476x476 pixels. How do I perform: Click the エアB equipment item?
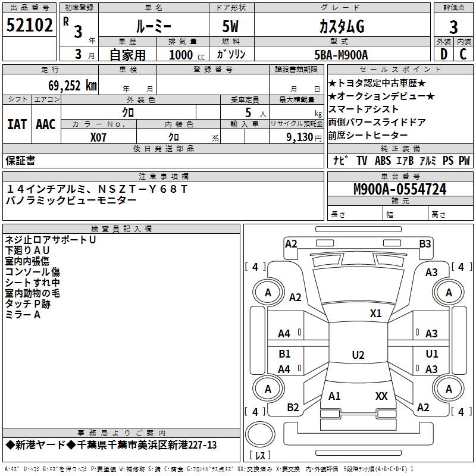point(405,161)
